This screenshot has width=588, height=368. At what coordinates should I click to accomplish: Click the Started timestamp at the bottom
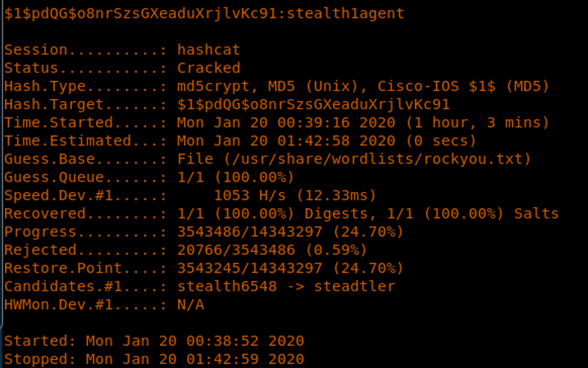point(195,341)
